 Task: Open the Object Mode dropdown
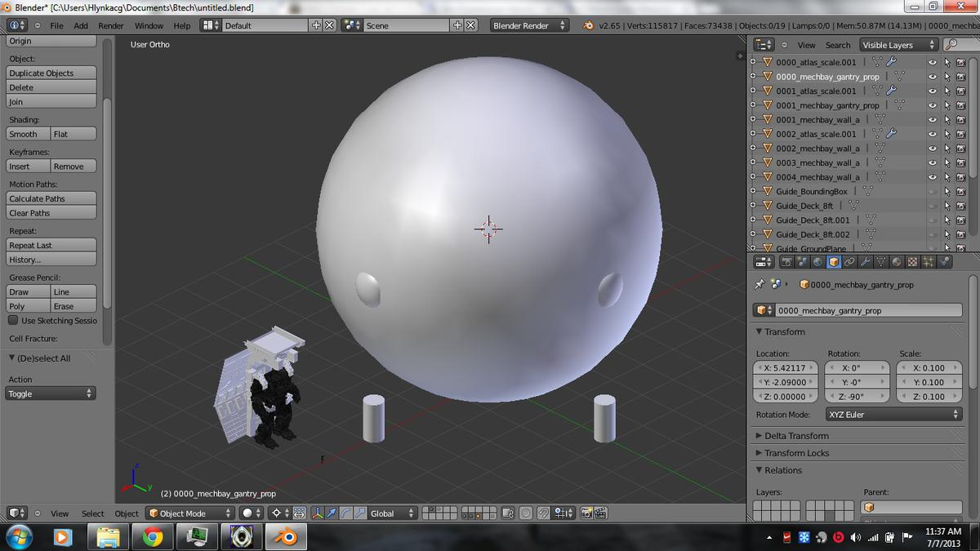coord(190,513)
